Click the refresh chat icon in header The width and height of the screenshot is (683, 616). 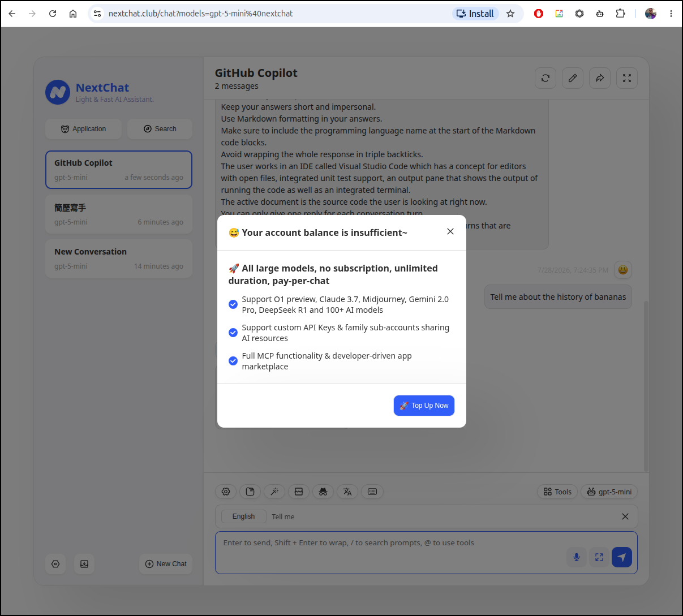(x=545, y=78)
